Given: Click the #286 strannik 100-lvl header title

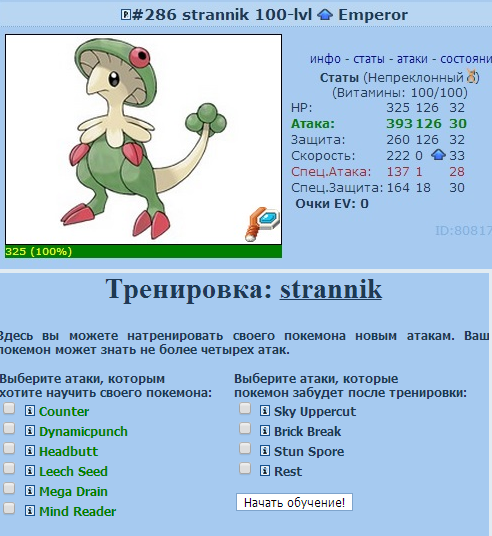Looking at the screenshot, I should click(222, 15).
